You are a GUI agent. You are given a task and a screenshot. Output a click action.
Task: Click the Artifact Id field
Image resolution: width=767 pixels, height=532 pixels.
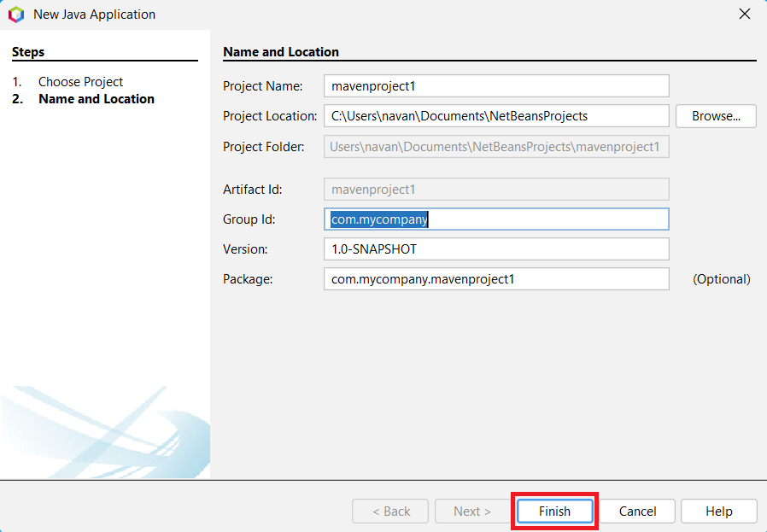pyautogui.click(x=496, y=190)
